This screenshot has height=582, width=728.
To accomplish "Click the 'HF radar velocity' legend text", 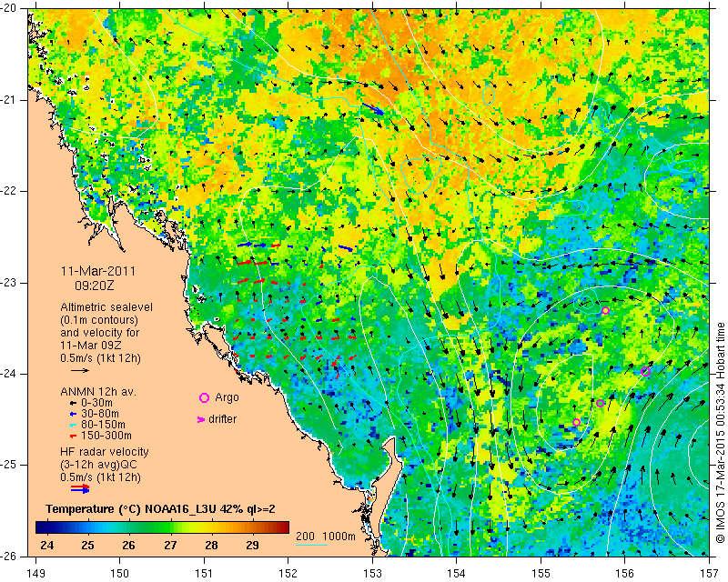I will click(x=105, y=452).
